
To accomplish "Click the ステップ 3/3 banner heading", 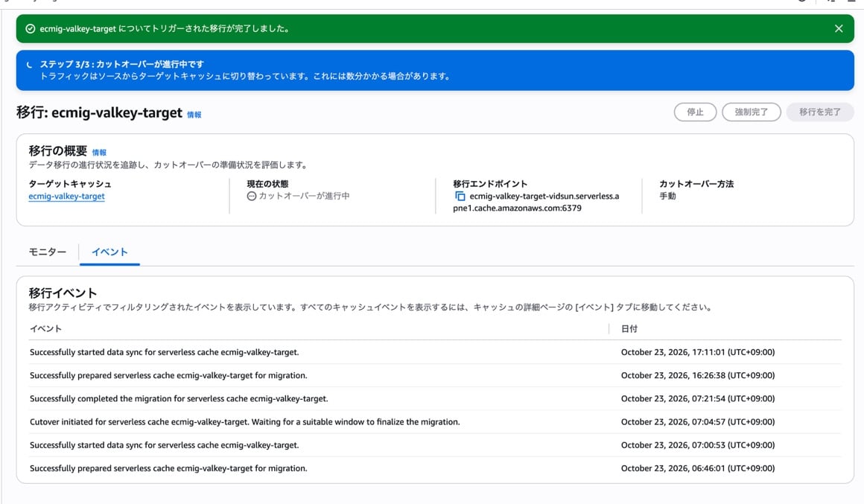I will pos(121,65).
